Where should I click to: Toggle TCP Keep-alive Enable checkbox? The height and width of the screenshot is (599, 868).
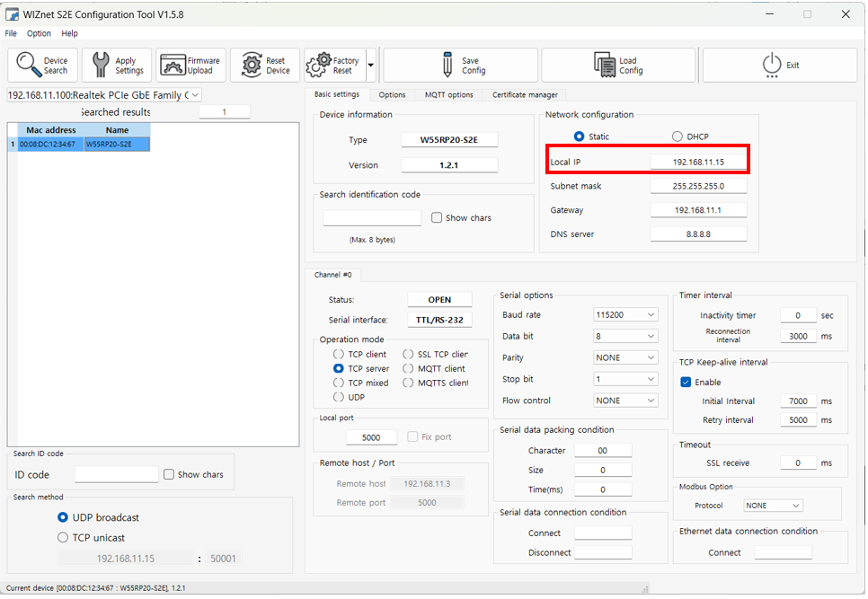click(686, 382)
